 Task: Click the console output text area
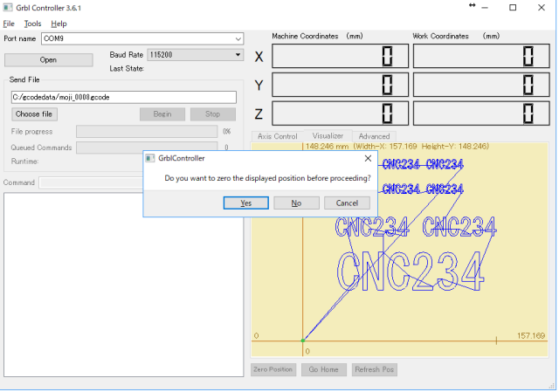(x=124, y=285)
